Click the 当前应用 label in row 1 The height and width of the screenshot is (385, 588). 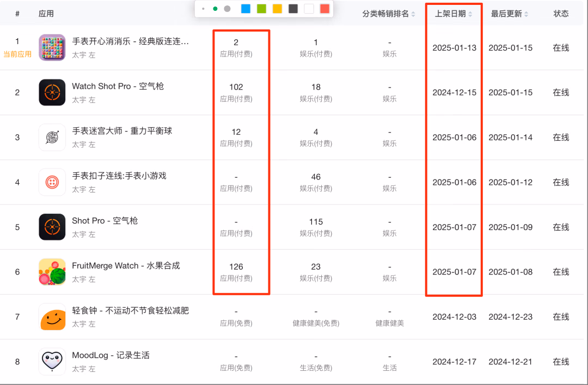pyautogui.click(x=17, y=54)
